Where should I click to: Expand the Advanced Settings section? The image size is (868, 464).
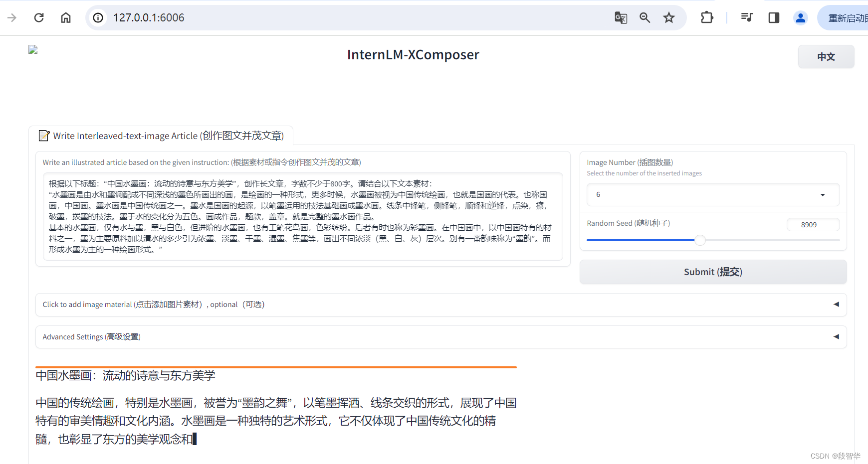[x=441, y=337]
